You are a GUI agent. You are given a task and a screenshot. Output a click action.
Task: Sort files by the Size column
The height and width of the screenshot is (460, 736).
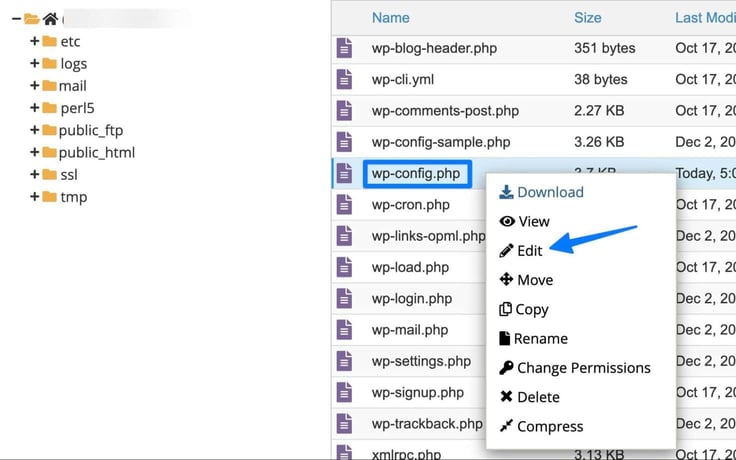[588, 18]
